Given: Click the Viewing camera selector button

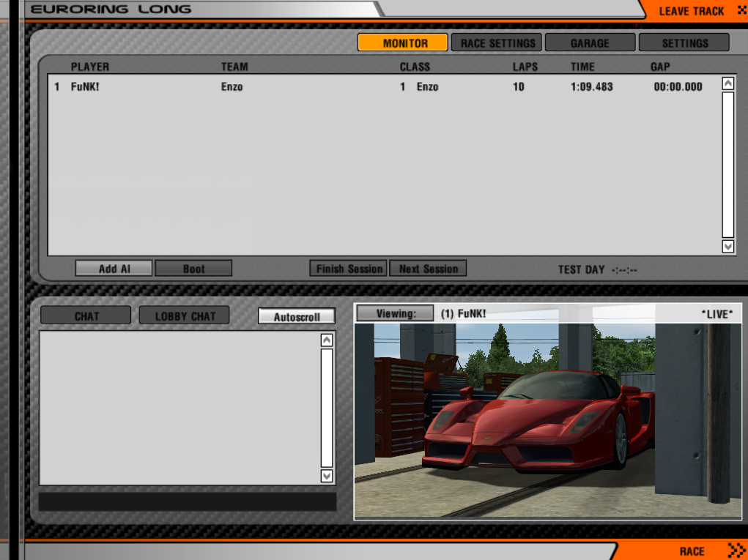Looking at the screenshot, I should point(395,313).
